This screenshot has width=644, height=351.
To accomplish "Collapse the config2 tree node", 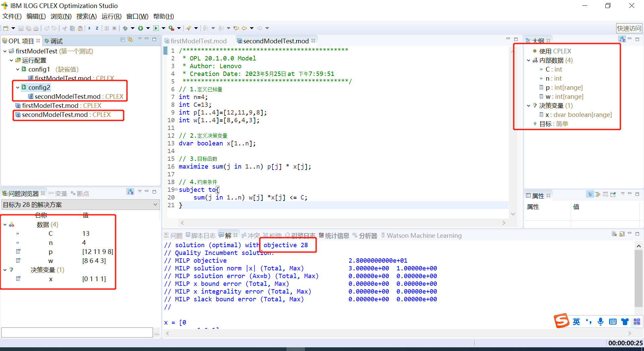I will click(18, 87).
